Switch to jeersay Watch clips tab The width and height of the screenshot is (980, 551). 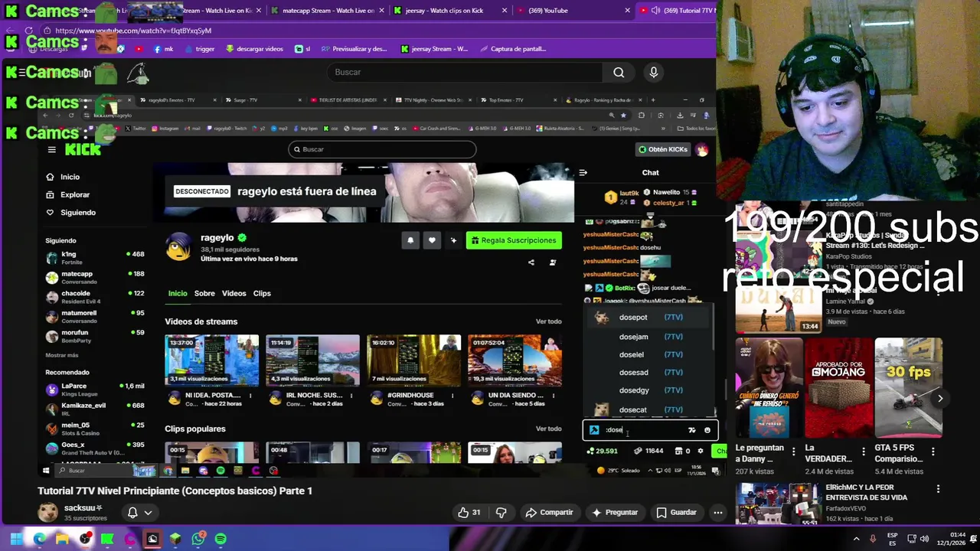pyautogui.click(x=445, y=11)
